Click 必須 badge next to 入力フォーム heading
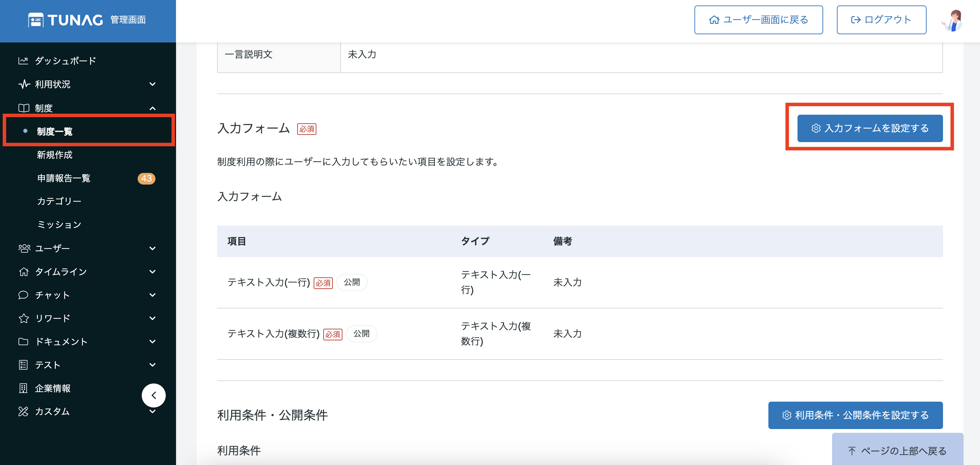 click(306, 129)
